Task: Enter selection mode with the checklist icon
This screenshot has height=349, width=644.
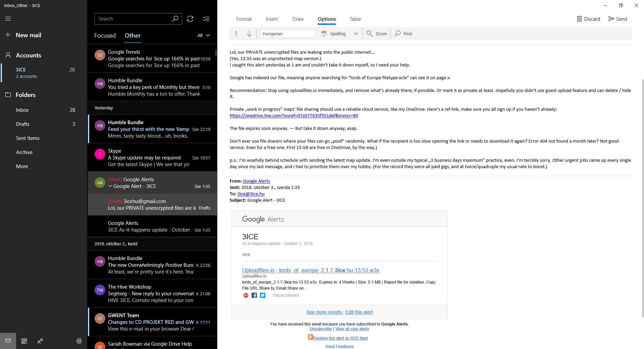Action: click(x=206, y=19)
